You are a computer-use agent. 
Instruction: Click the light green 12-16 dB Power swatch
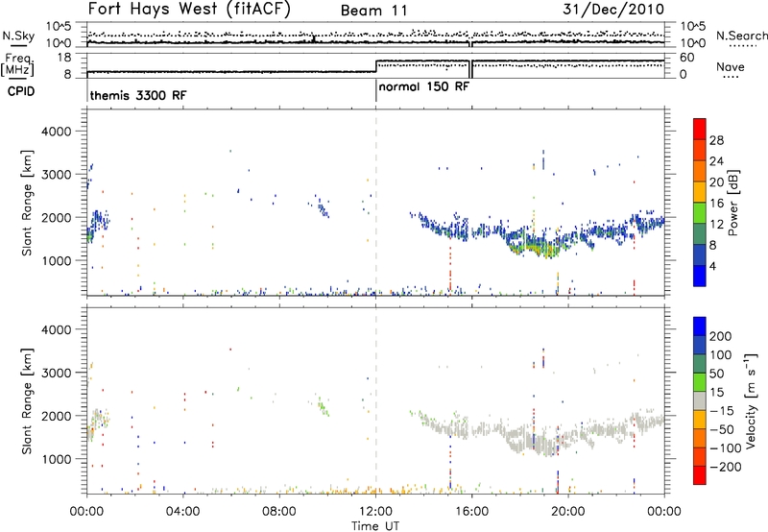coord(700,213)
